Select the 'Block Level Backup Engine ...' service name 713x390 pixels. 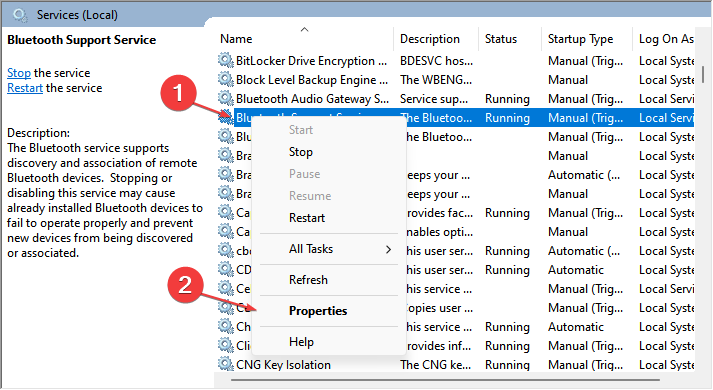coord(312,80)
